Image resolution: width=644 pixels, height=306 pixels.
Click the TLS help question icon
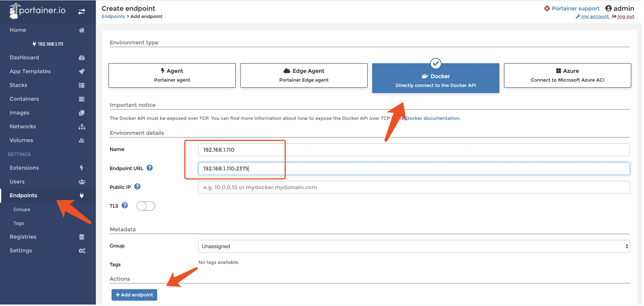tap(125, 205)
